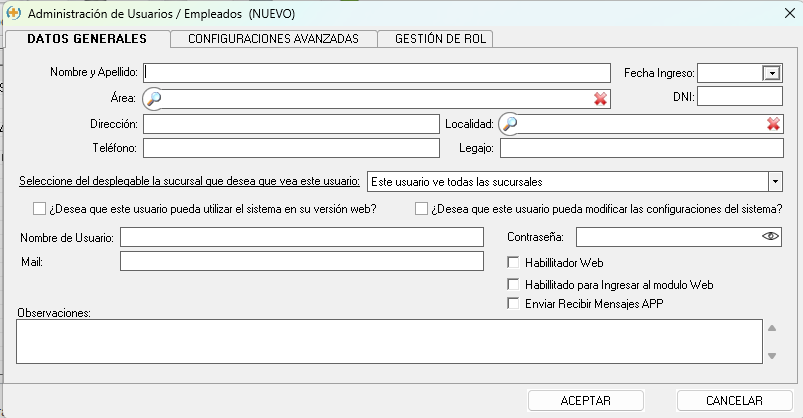Show password with the eye icon
803x418 pixels.
[x=770, y=237]
